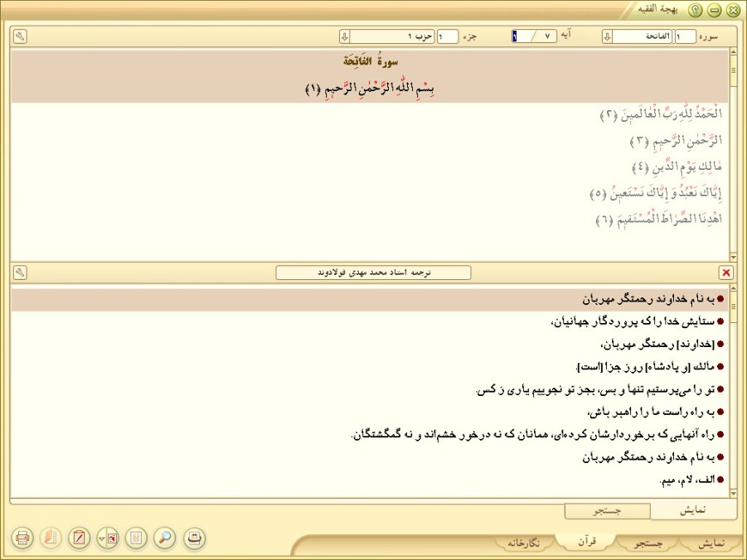The image size is (747, 560).
Task: Switch to نگارخانه bottom tab
Action: pyautogui.click(x=523, y=543)
